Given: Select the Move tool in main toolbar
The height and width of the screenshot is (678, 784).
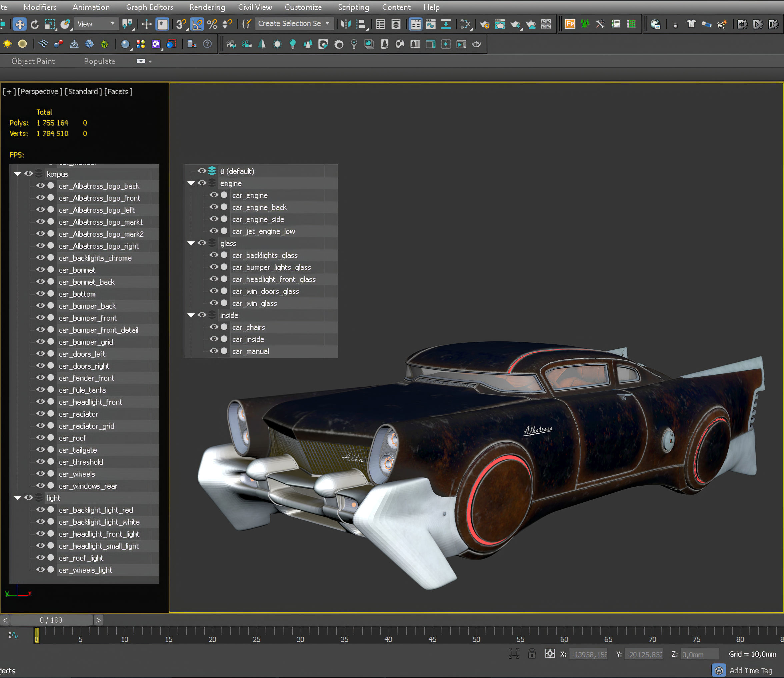Looking at the screenshot, I should [19, 24].
